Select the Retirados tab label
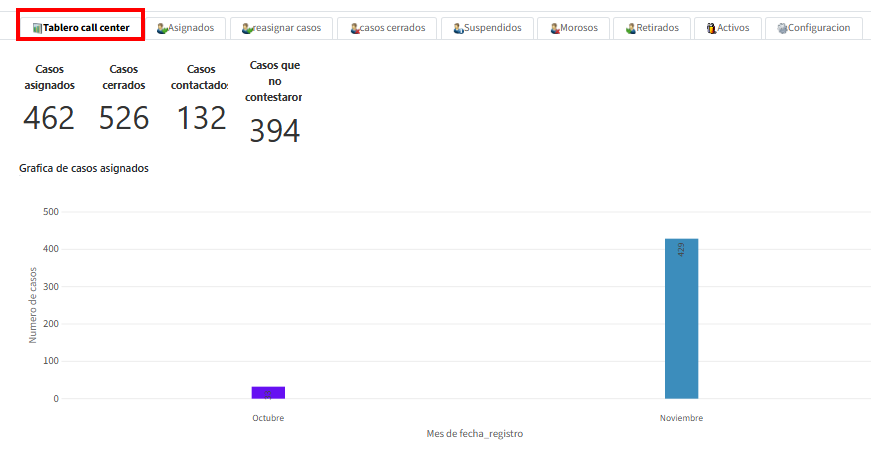The image size is (871, 451). click(x=657, y=28)
